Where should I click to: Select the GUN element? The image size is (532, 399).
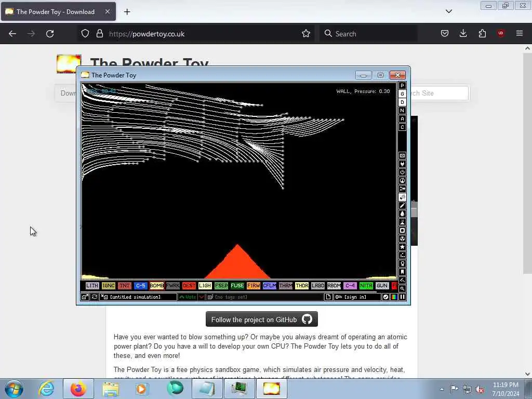coord(382,286)
